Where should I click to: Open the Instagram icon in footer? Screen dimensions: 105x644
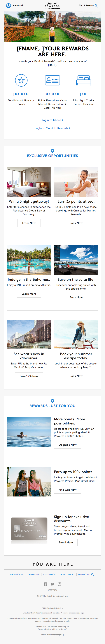[x=60, y=584]
